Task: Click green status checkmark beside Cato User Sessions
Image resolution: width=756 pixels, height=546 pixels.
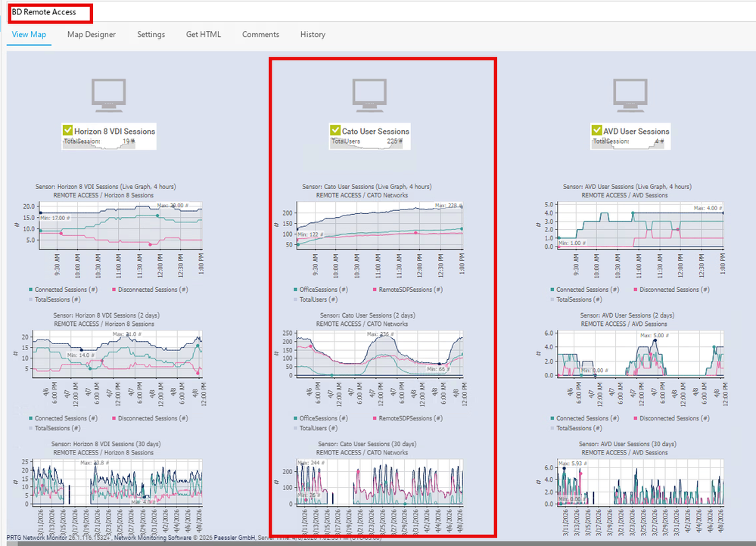Action: pyautogui.click(x=335, y=131)
